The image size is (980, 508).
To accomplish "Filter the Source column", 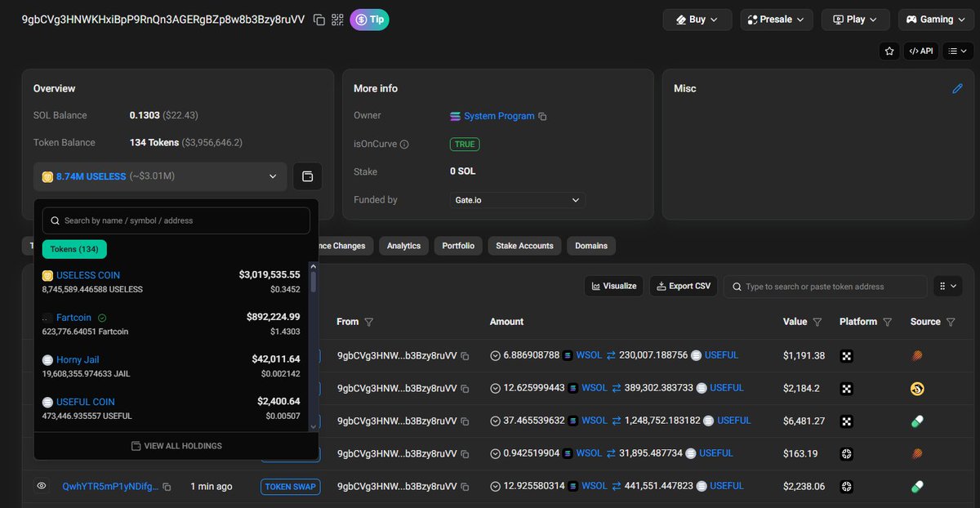I will (951, 322).
